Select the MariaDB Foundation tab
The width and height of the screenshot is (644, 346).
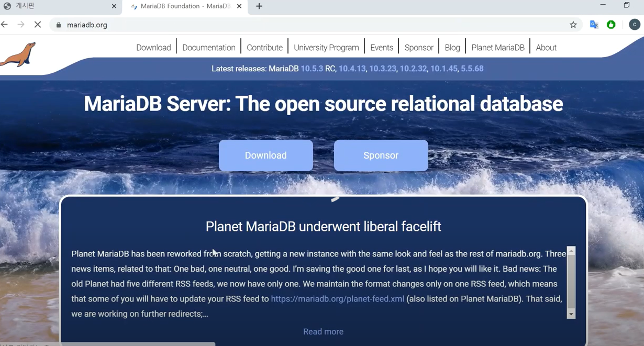(x=185, y=6)
